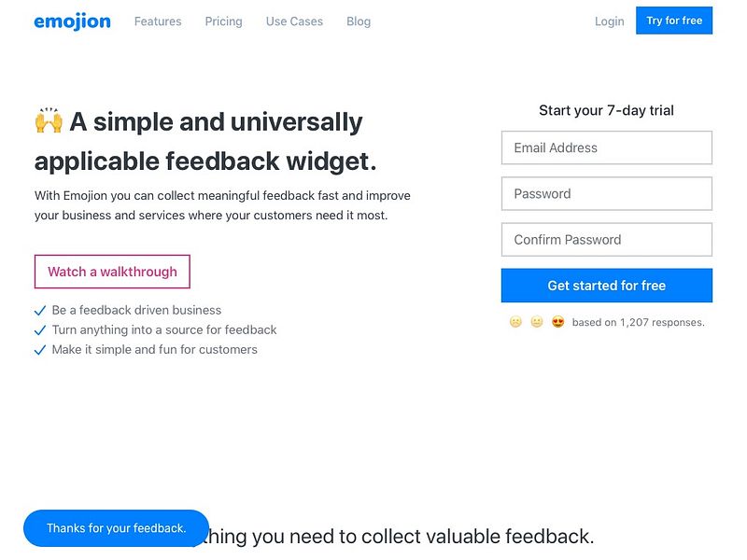Click checkmark beside feedback driven business
Viewport: 747px width, 560px height.
click(40, 311)
